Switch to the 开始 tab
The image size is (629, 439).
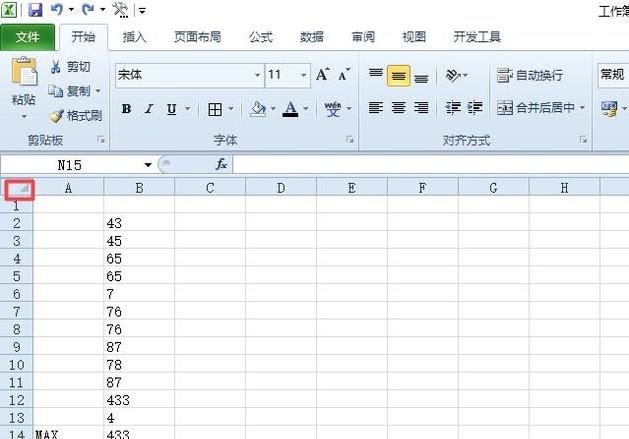point(83,37)
